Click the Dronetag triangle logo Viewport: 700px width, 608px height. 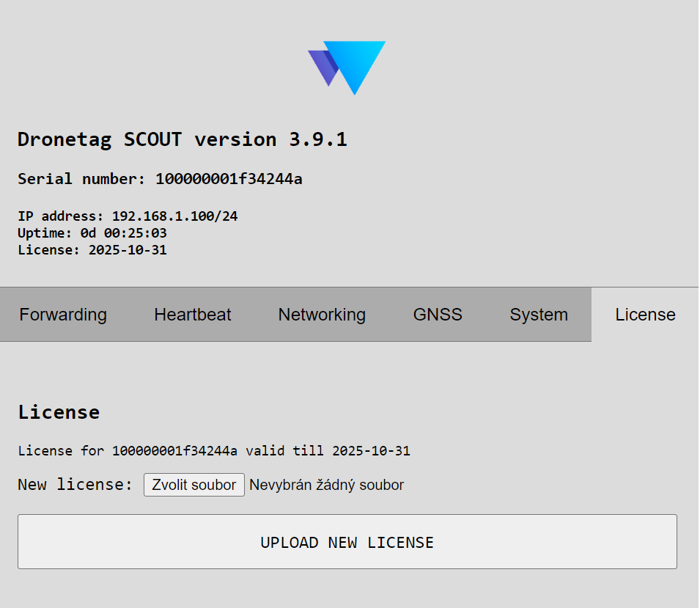click(x=347, y=67)
